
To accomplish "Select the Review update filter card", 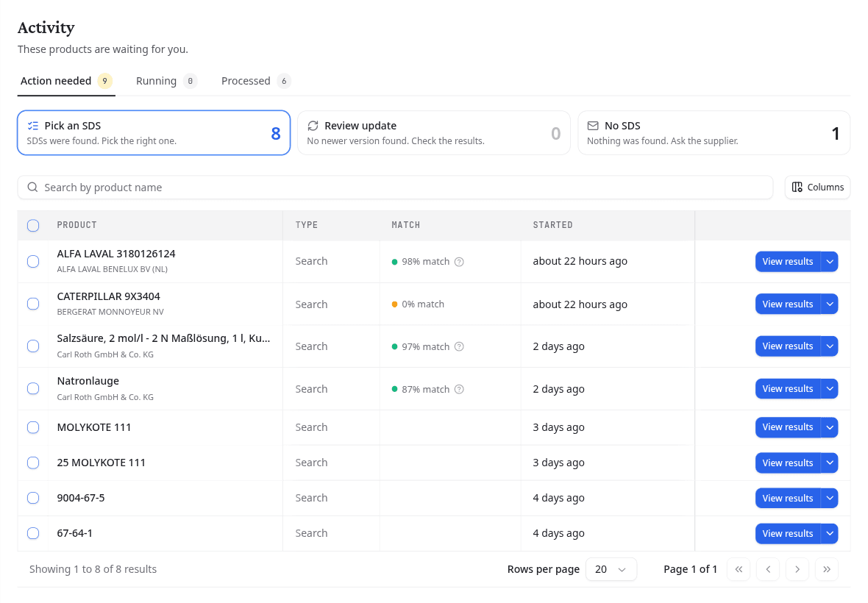I will pyautogui.click(x=434, y=133).
